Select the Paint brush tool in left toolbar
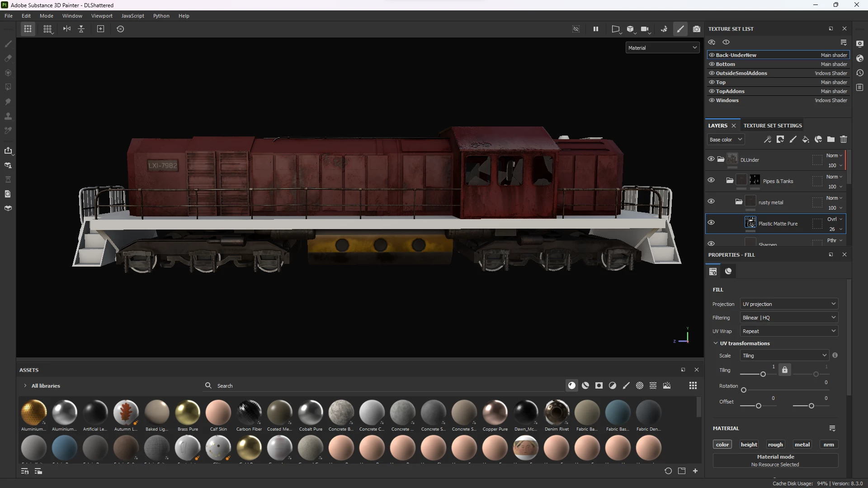 click(x=8, y=44)
